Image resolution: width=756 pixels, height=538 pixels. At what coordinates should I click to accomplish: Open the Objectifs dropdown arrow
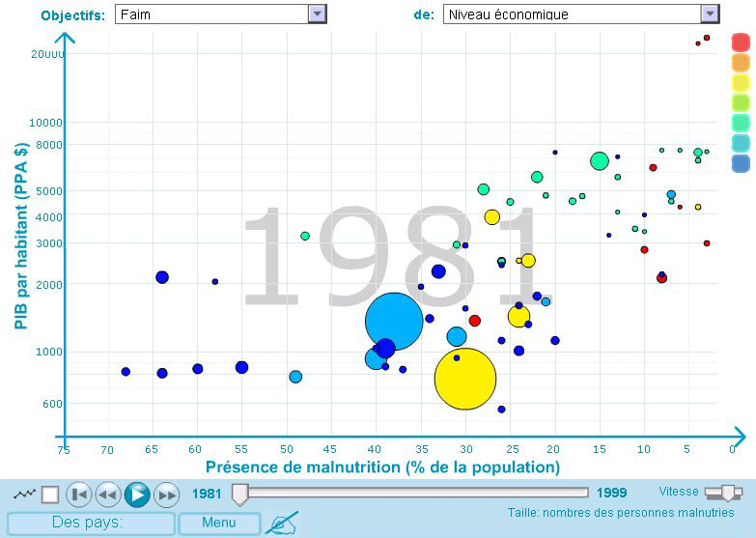click(x=317, y=14)
